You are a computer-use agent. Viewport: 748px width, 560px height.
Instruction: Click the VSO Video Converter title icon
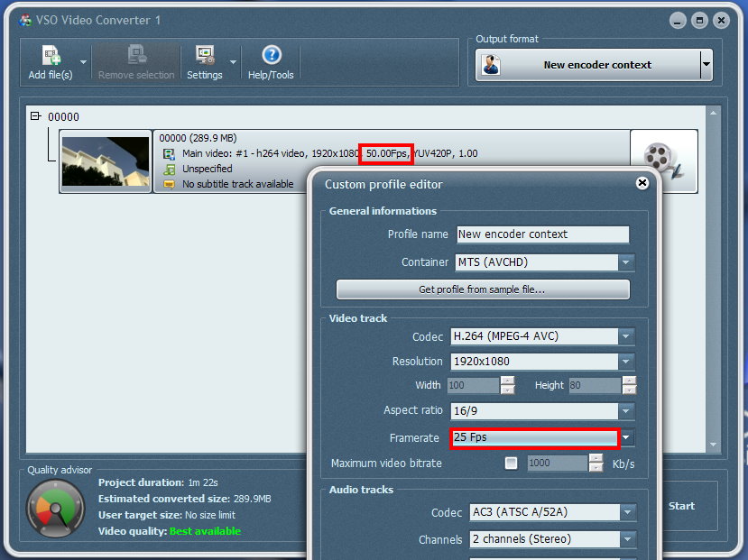coord(25,21)
